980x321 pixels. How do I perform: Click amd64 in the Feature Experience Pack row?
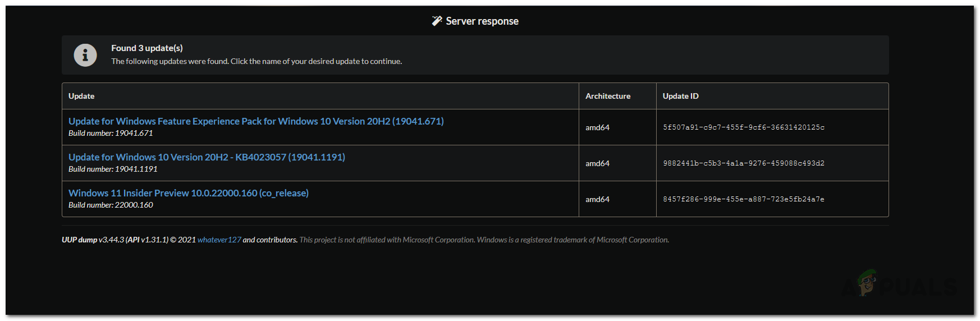click(x=597, y=127)
